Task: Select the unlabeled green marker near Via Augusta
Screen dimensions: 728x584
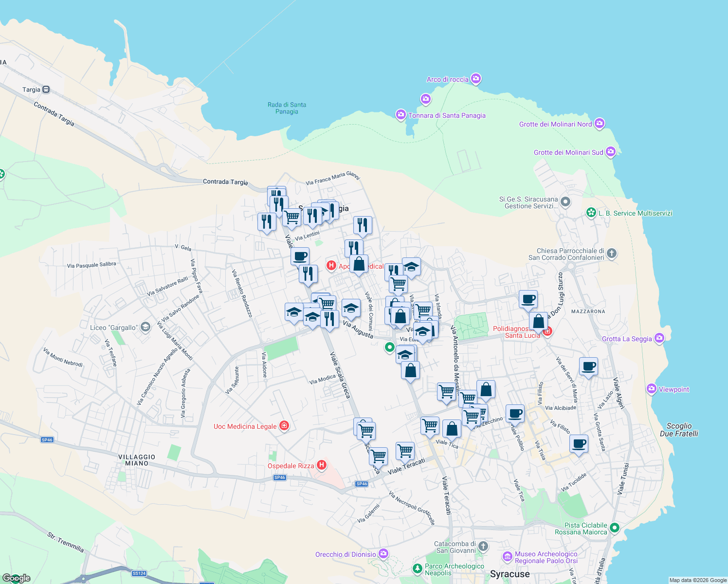Action: pyautogui.click(x=389, y=347)
